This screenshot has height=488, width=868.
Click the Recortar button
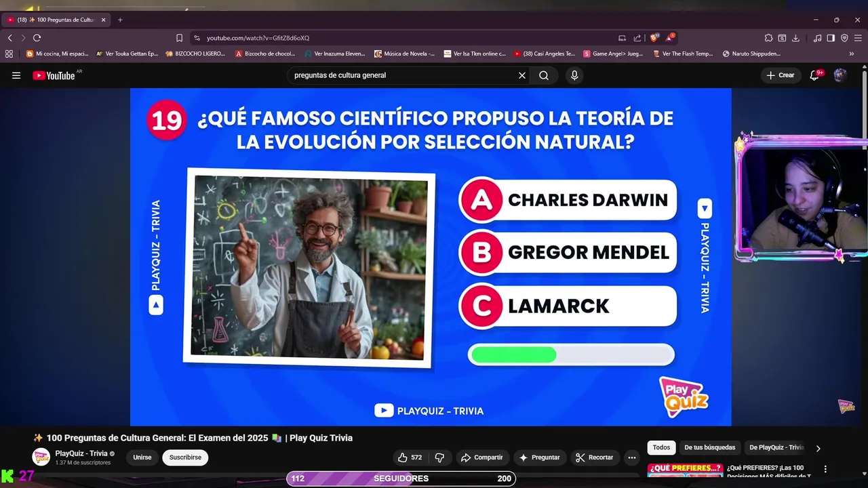[x=595, y=457]
